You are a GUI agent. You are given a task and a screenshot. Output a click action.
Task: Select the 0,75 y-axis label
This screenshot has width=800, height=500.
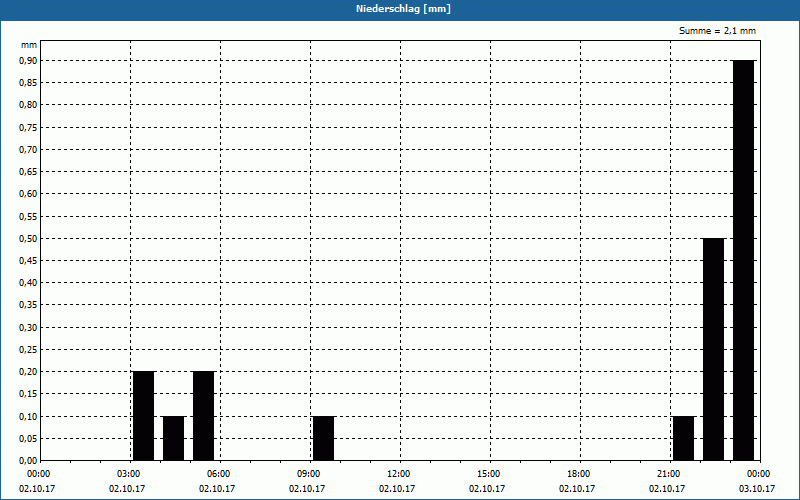pos(28,128)
